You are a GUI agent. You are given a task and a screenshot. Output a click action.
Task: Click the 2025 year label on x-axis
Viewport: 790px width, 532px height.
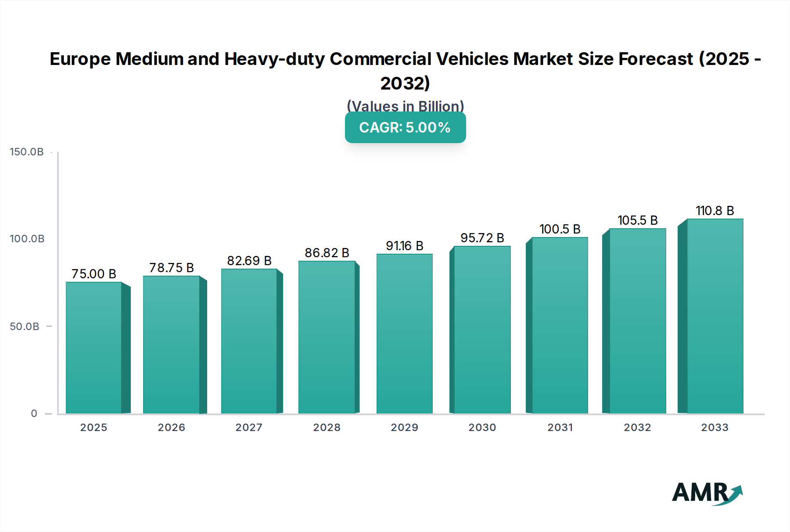coord(93,428)
